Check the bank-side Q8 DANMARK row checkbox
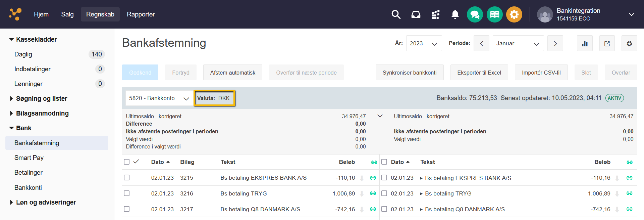Image resolution: width=644 pixels, height=220 pixels. (384, 209)
